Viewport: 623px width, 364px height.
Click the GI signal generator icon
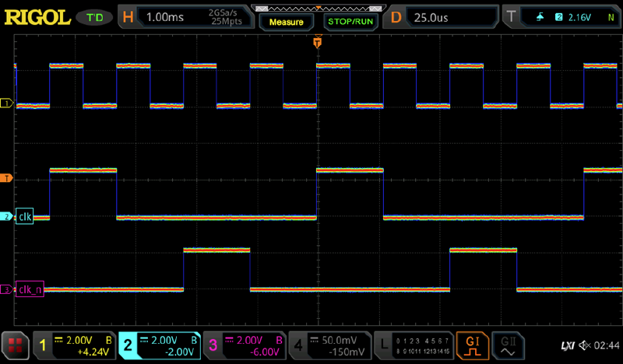472,345
